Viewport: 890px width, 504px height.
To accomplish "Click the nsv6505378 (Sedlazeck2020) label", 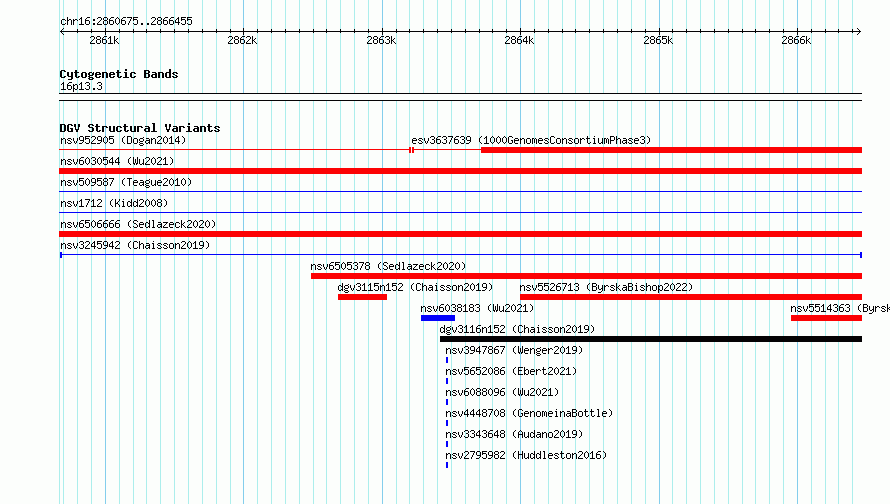I will (x=388, y=266).
